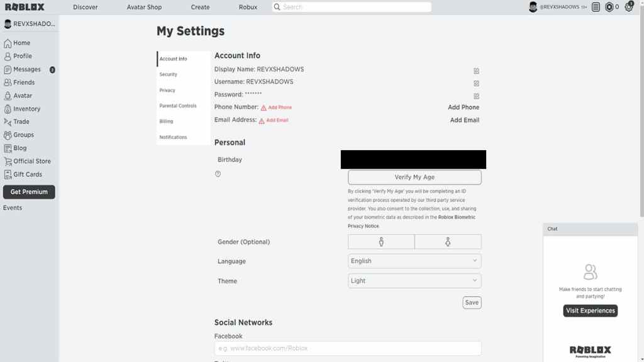Click the birthday help question mark icon
The image size is (644, 362).
tap(218, 174)
